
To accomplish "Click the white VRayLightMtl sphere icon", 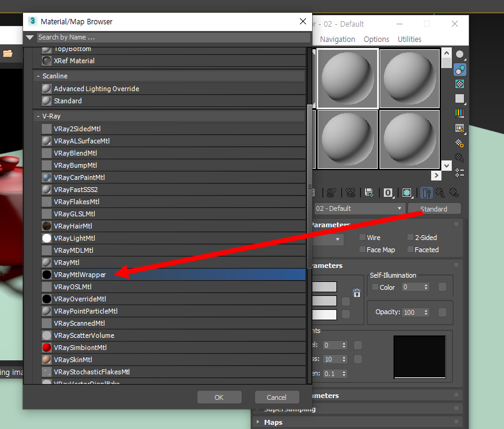I will 47,238.
